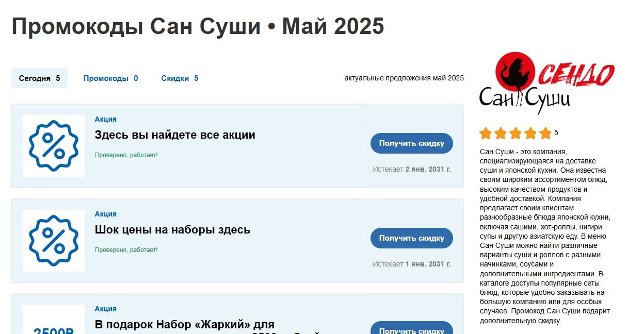Click the rating count number beside the stars

[555, 132]
